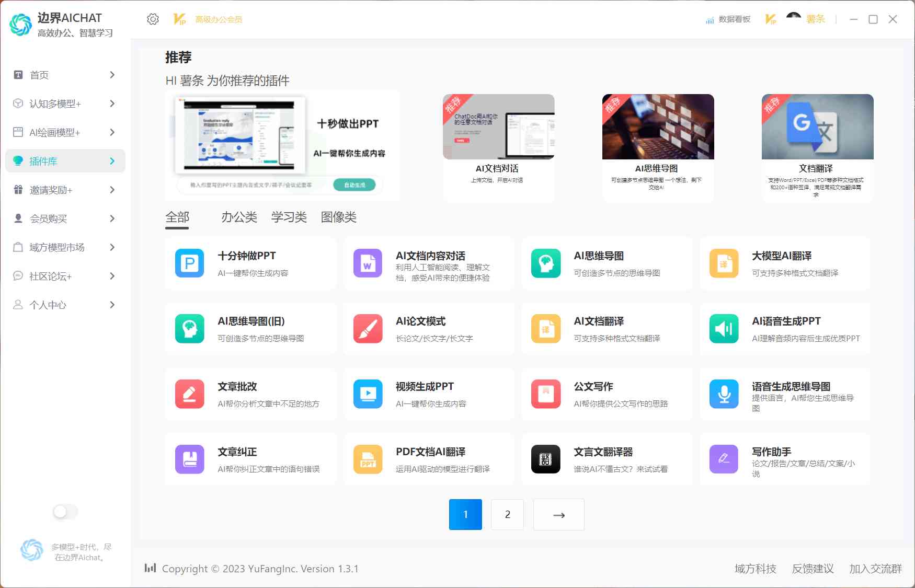
Task: Click the AI论文模式 brush icon
Action: pos(368,328)
